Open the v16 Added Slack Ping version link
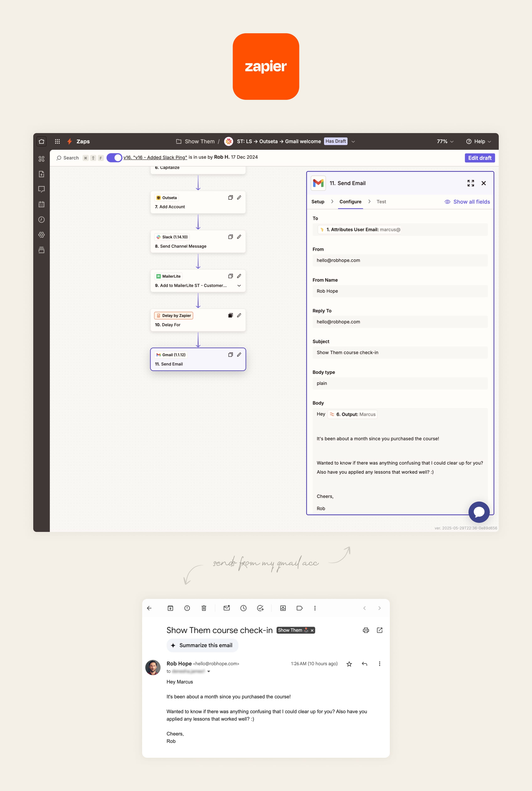 [155, 158]
